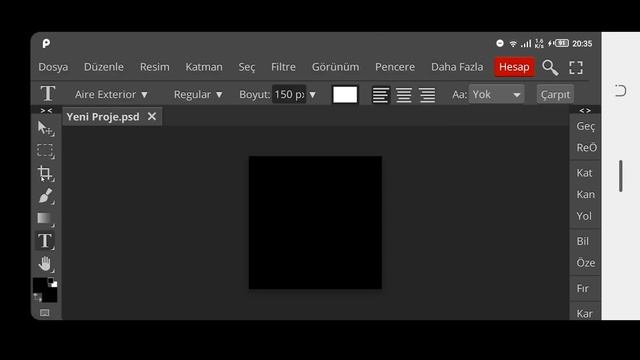The width and height of the screenshot is (640, 360).
Task: Open the Filtre menu
Action: point(283,67)
